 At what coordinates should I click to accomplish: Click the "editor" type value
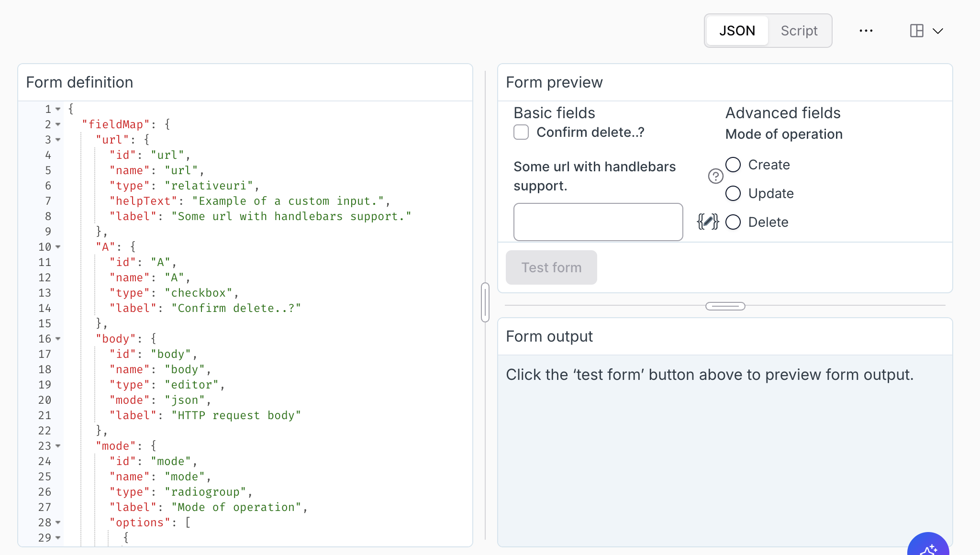(191, 385)
